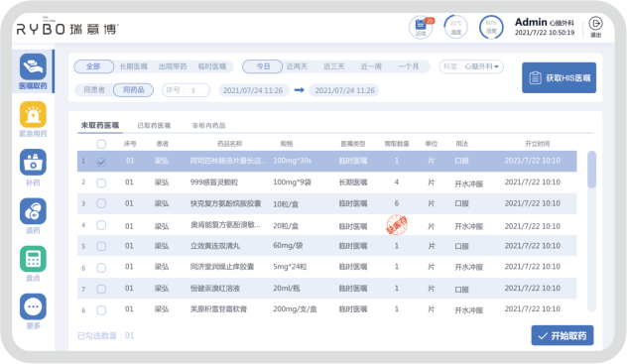Click the start date-time field
This screenshot has height=364, width=627.
(253, 90)
